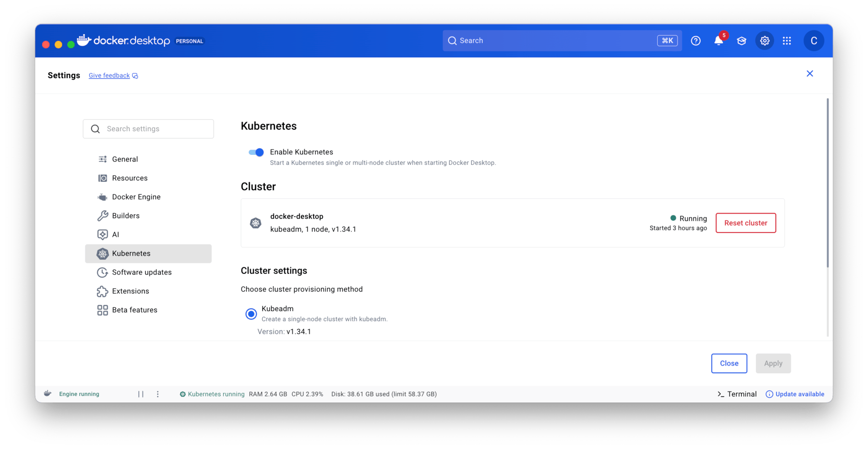Open the three-dot menu in the status bar
Screen dimensions: 868x449
pyautogui.click(x=158, y=394)
